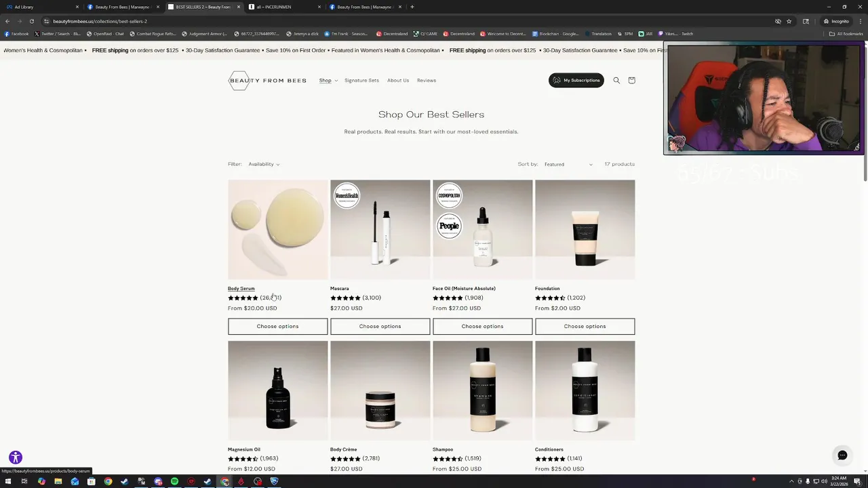The image size is (868, 488).
Task: Reload the page with the refresh icon
Action: pyautogui.click(x=31, y=21)
